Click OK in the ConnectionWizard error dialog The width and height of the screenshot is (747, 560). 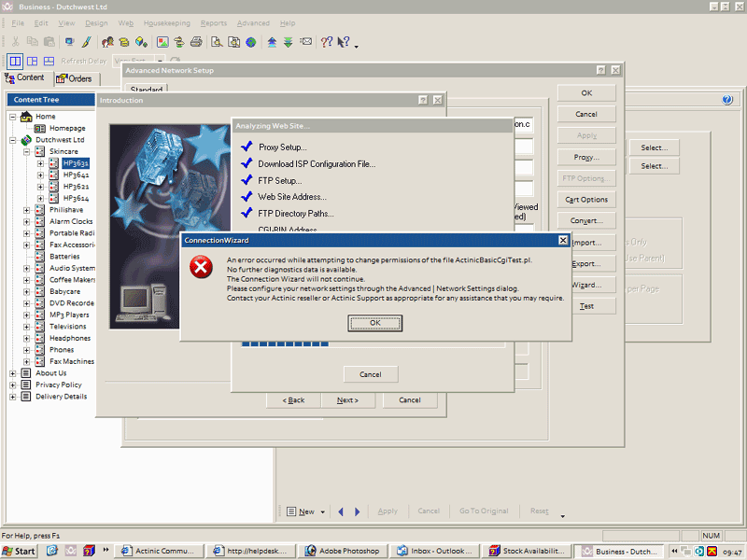point(374,323)
